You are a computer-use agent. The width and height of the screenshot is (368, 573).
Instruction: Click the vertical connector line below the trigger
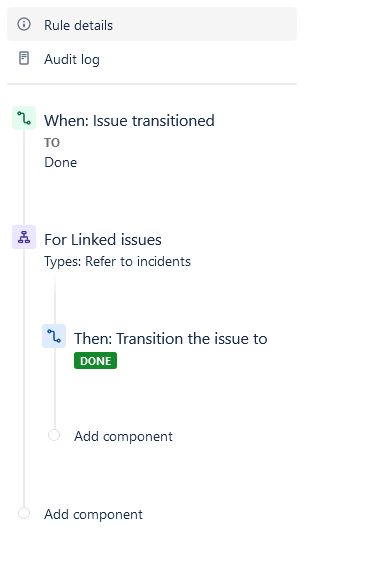coord(24,177)
